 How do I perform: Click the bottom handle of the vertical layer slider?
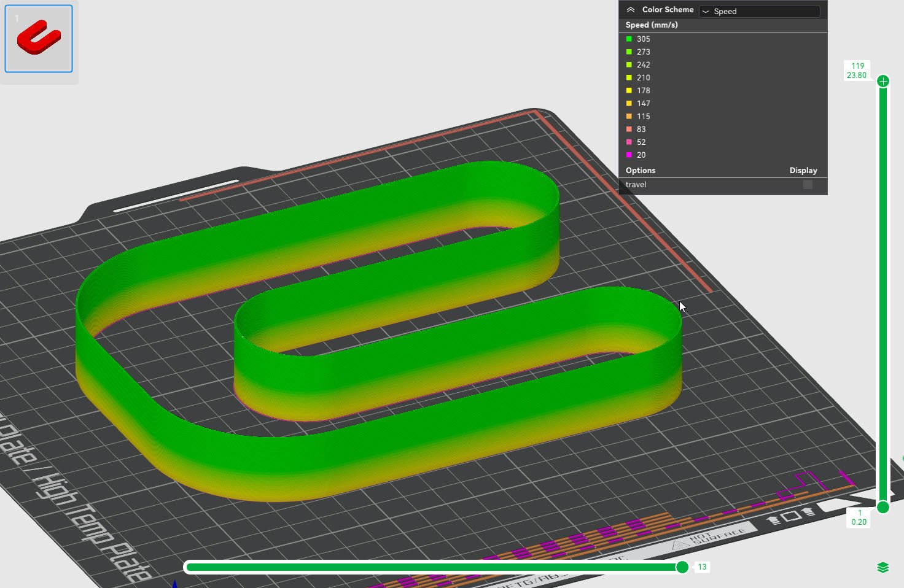(x=883, y=507)
